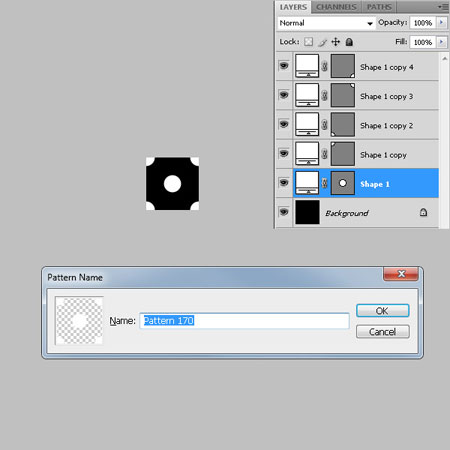Open the Layers panel options menu
The image size is (450, 450).
pos(443,7)
